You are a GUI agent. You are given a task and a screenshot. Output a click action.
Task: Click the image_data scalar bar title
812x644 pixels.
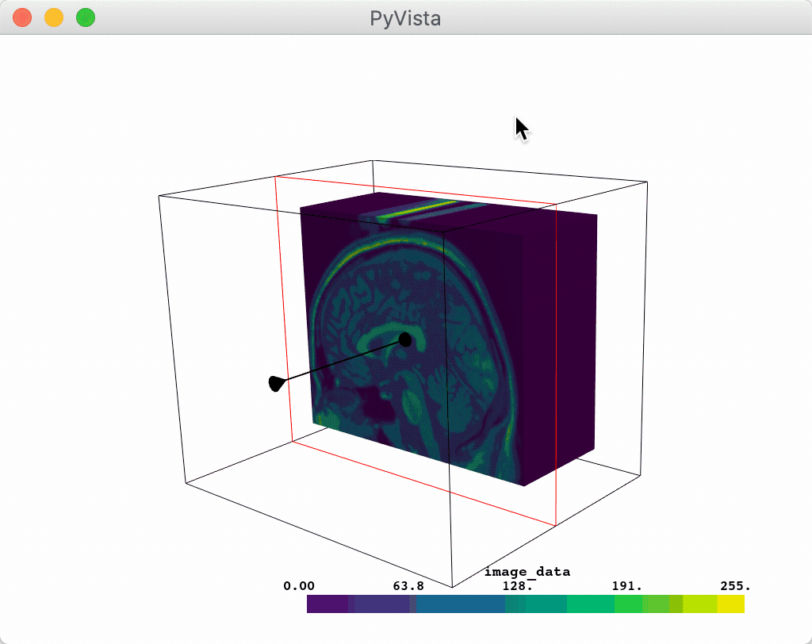pyautogui.click(x=527, y=572)
